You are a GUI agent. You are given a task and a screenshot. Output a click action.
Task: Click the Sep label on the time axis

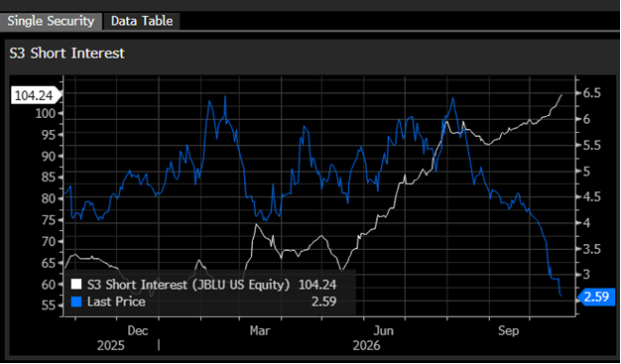coord(509,330)
